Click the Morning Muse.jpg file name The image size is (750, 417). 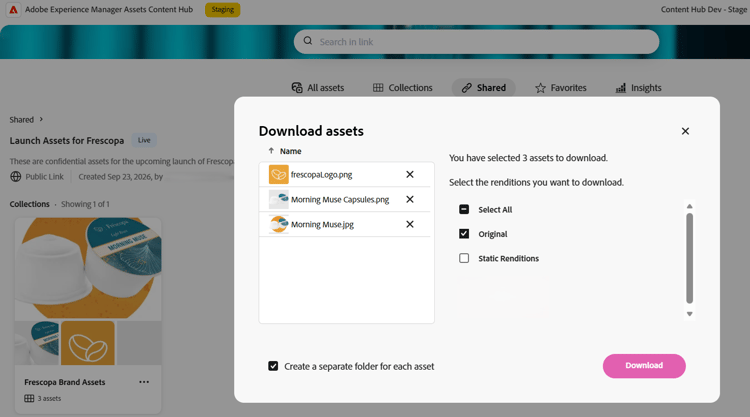pos(322,224)
